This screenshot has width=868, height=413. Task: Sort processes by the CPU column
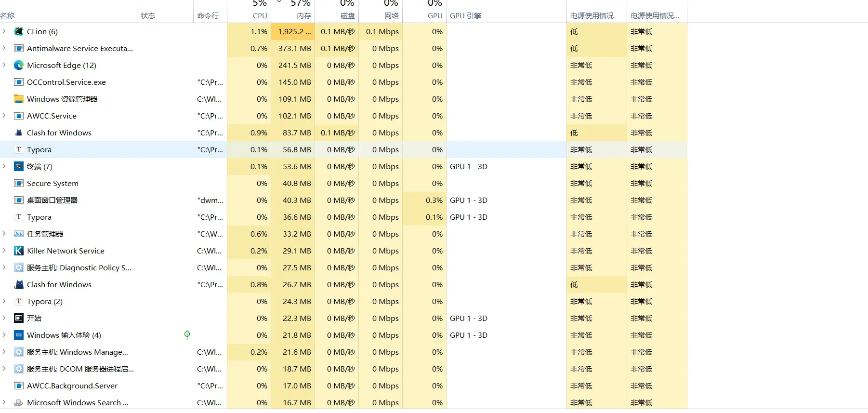(x=259, y=15)
